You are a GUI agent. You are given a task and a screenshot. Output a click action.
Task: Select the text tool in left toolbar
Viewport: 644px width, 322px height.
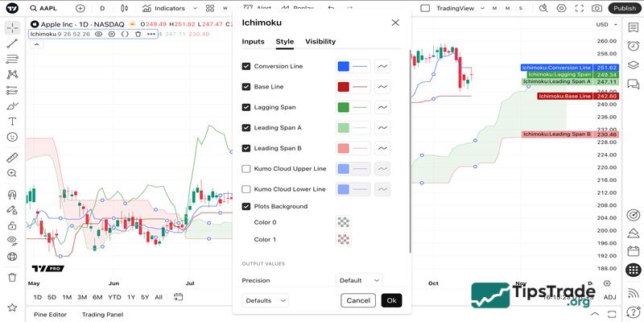click(x=12, y=122)
